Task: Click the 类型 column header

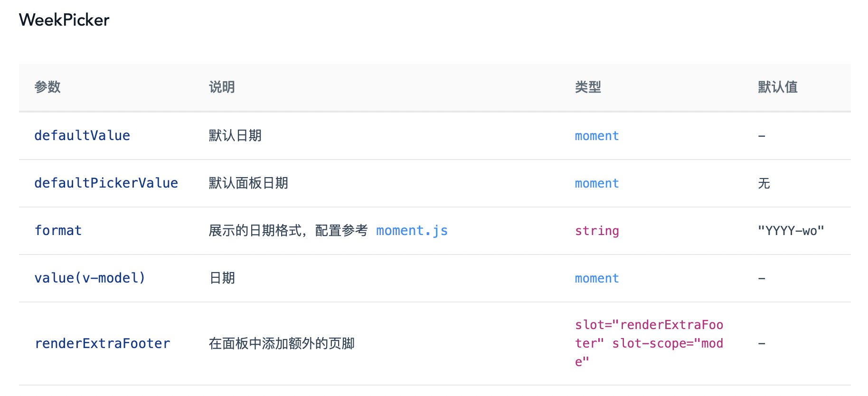Action: 588,87
